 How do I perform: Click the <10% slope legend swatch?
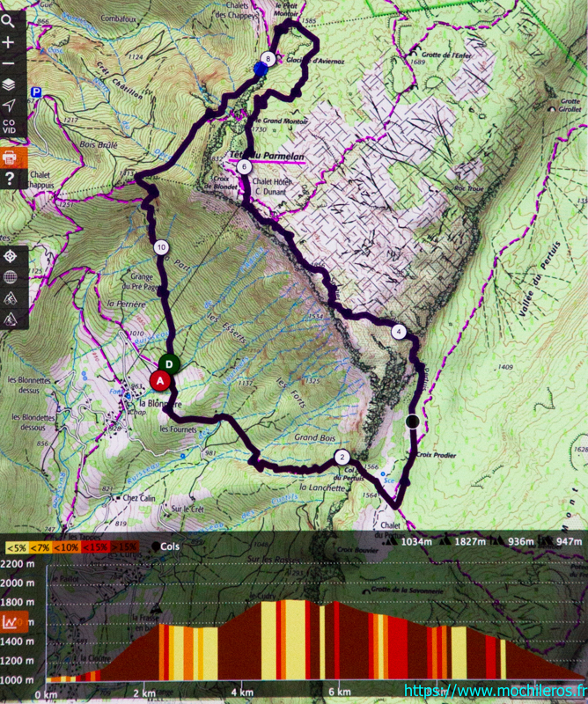pos(66,547)
